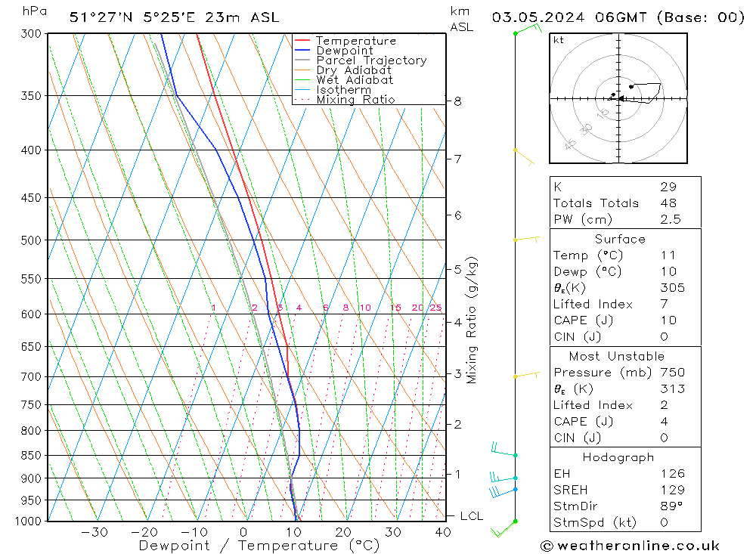Viewport: 756px width, 554px height.
Task: Click the yellow wind barb at 700 hPa
Action: tap(526, 375)
